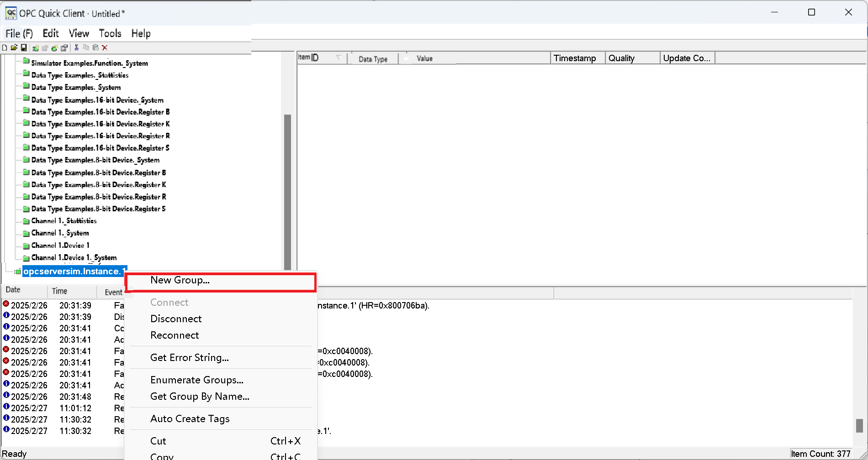The height and width of the screenshot is (460, 868).
Task: Open the Properties toolbar icon
Action: click(64, 48)
